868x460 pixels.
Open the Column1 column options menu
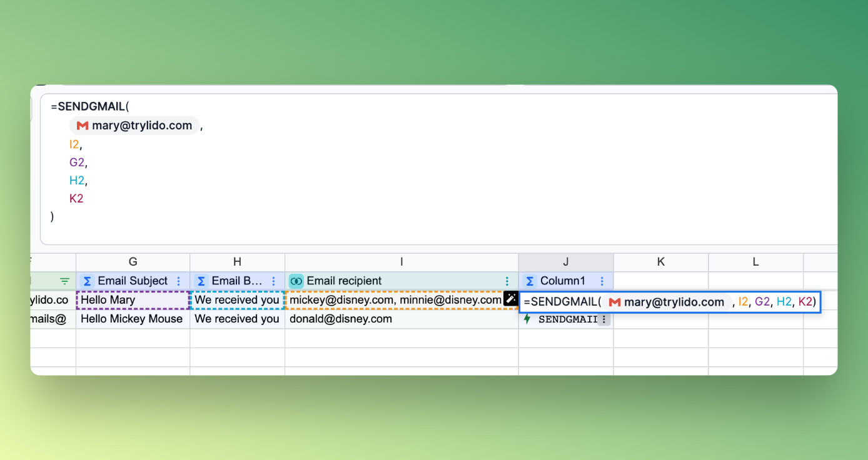click(x=602, y=281)
